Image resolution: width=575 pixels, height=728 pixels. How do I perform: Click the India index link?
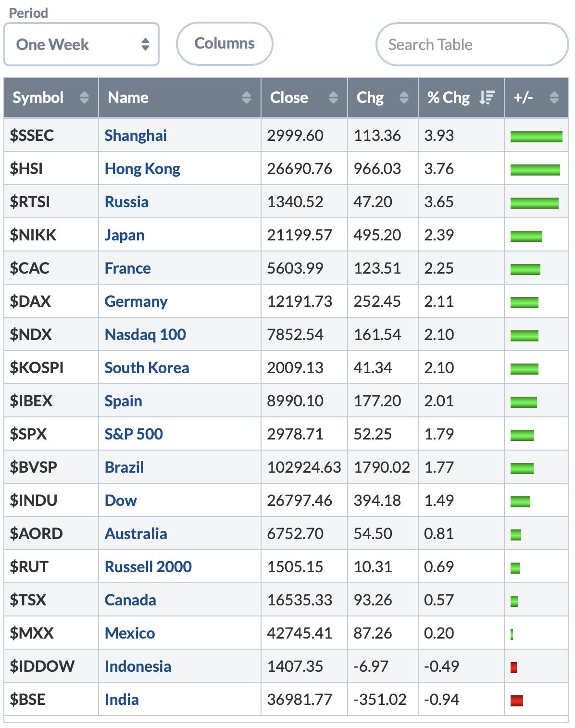(122, 700)
